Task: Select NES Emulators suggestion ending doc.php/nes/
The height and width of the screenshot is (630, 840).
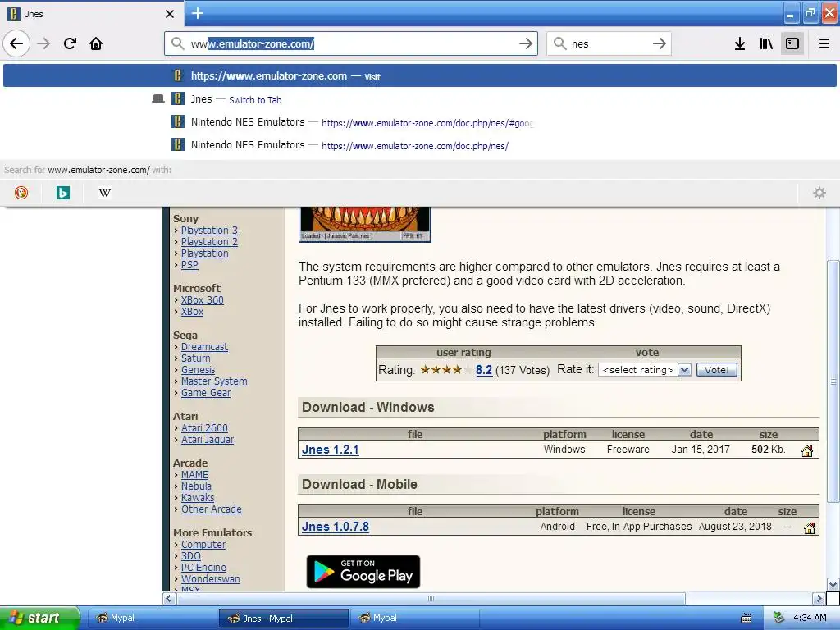Action: click(x=419, y=145)
